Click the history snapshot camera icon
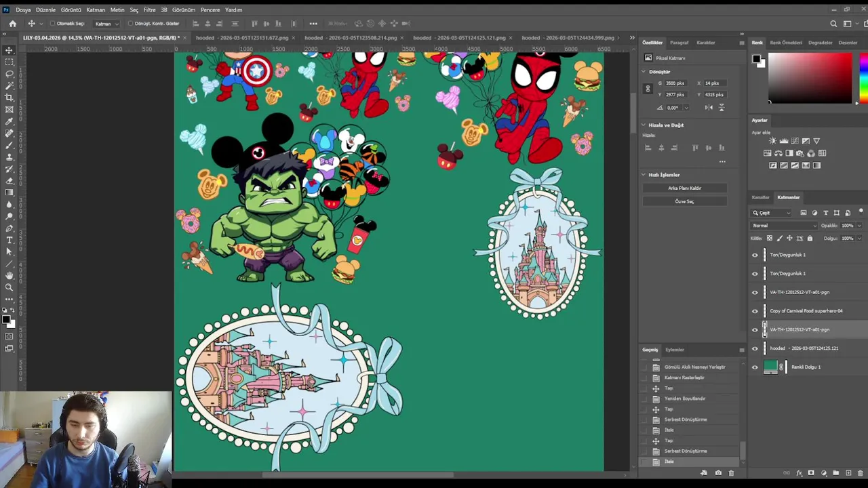 coord(718,473)
